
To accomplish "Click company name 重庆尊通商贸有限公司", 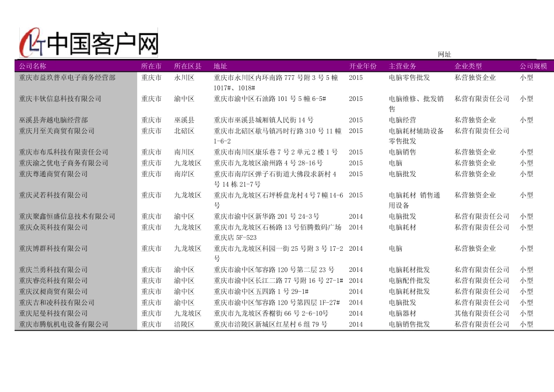I will tap(53, 174).
